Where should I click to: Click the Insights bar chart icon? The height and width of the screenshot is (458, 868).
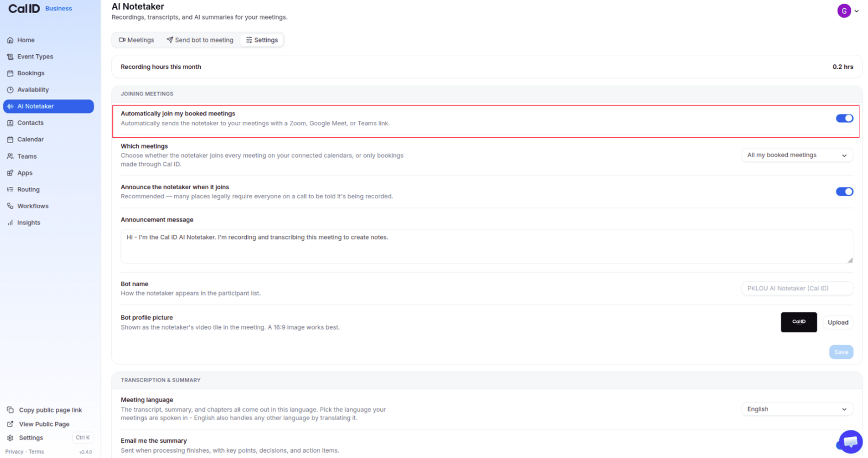click(x=10, y=223)
